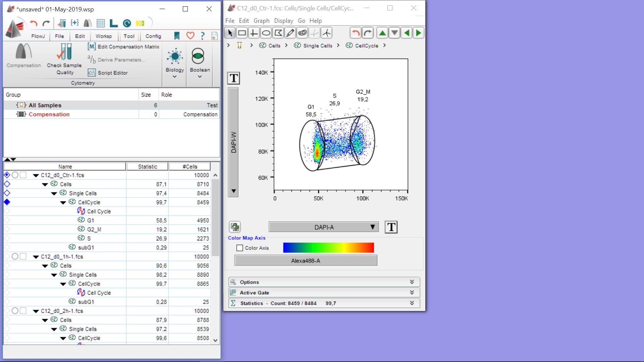Click the rainbow color map gradient bar
Image resolution: width=644 pixels, height=362 pixels.
pos(328,248)
